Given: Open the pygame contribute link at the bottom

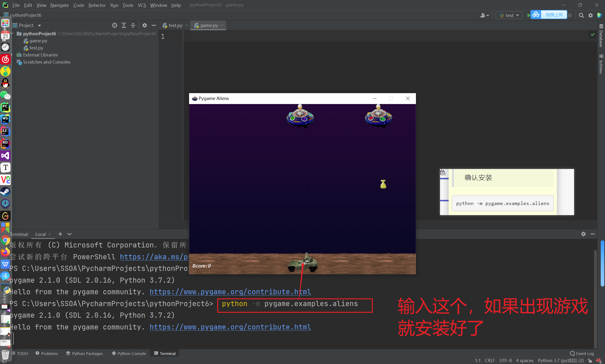Looking at the screenshot, I should 230,327.
